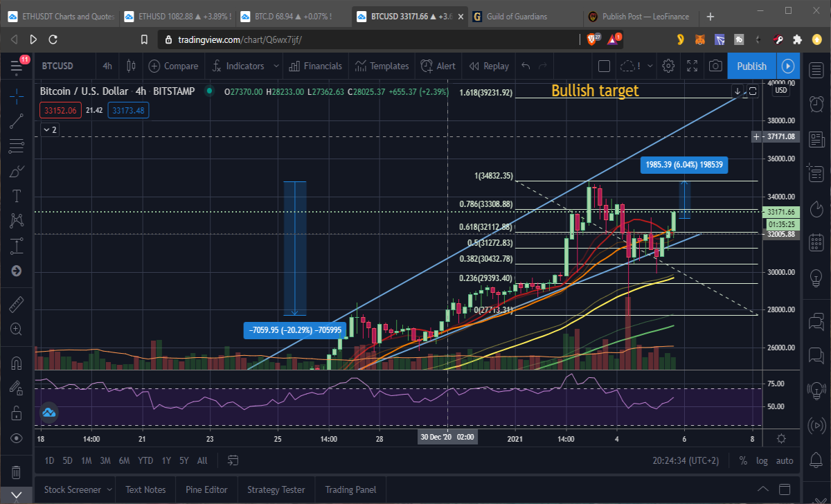Open chart settings gear
This screenshot has width=831, height=504.
(x=668, y=66)
